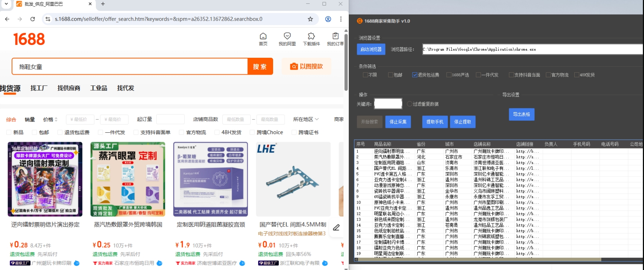Image resolution: width=644 pixels, height=270 pixels.
Task: Open 我的订单 clipboard icon
Action: (335, 36)
